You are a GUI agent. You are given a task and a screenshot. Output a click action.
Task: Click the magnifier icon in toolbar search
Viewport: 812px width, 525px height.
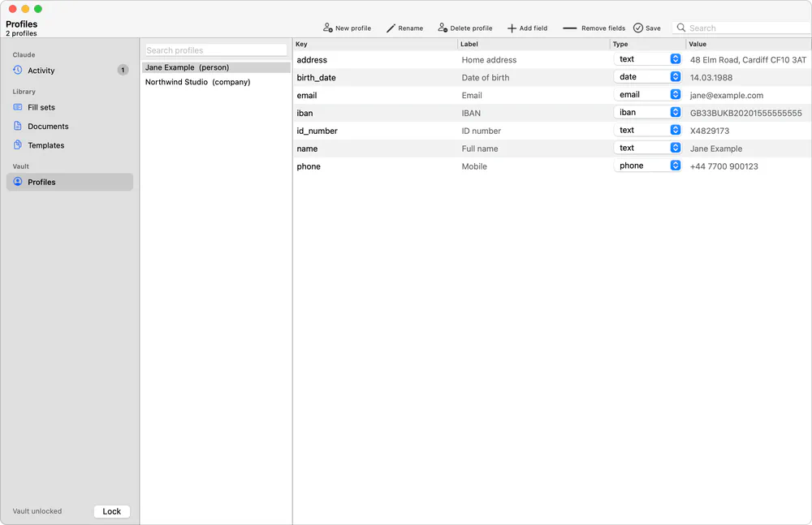coord(681,28)
